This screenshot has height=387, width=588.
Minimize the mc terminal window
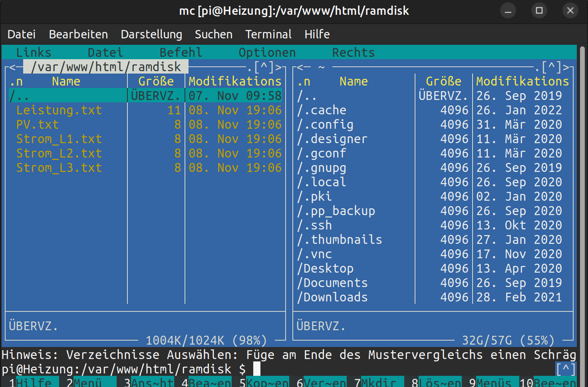click(508, 10)
